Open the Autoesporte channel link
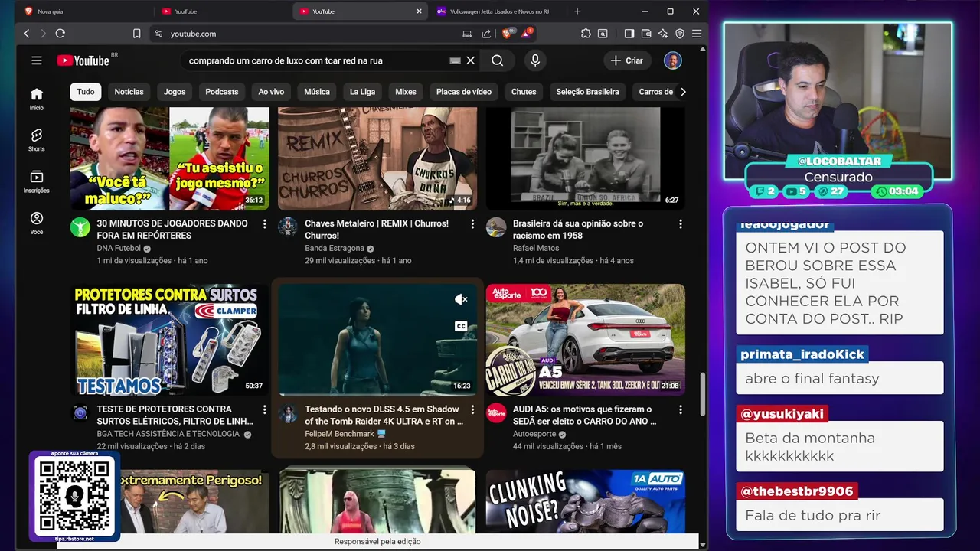This screenshot has width=980, height=551. click(536, 434)
